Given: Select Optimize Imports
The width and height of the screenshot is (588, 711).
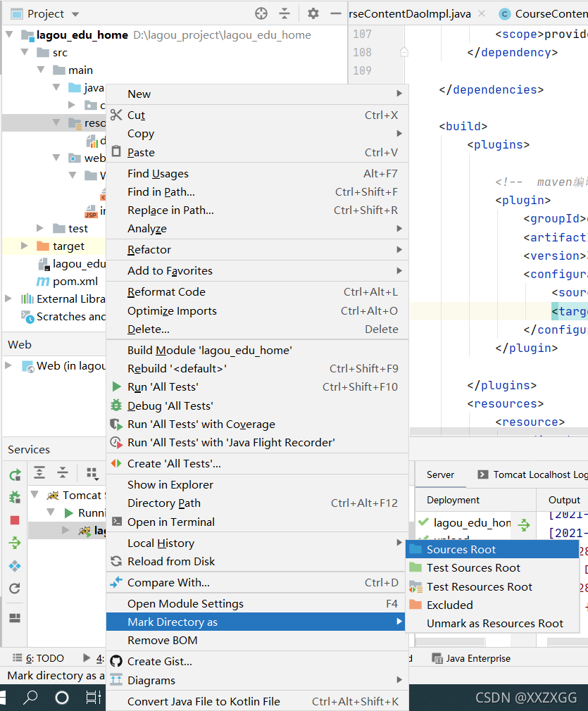Looking at the screenshot, I should 257,310.
